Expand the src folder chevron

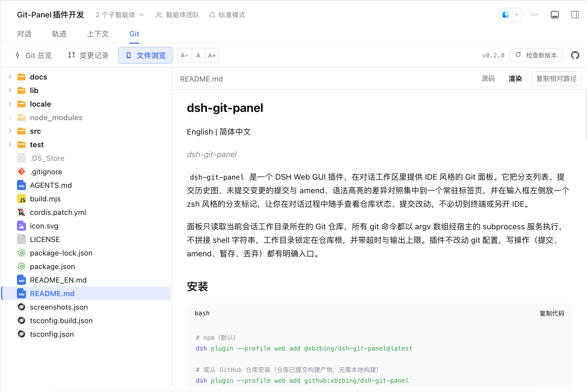click(x=10, y=131)
